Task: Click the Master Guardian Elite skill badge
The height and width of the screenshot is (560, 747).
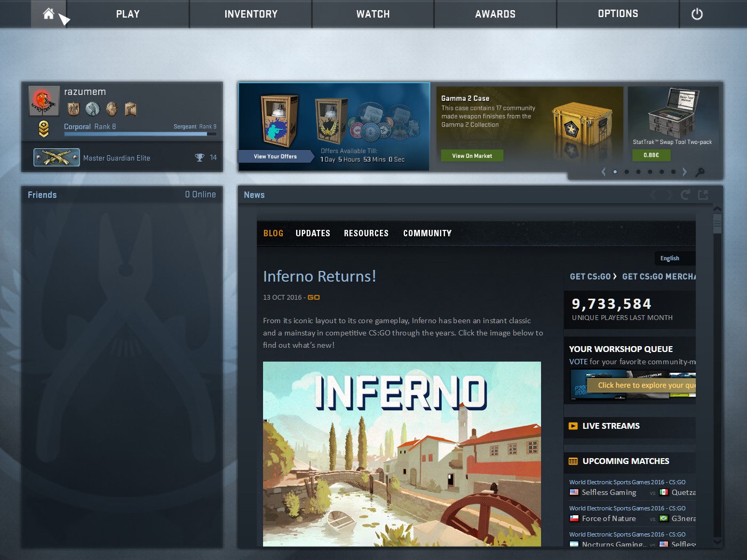Action: (57, 157)
